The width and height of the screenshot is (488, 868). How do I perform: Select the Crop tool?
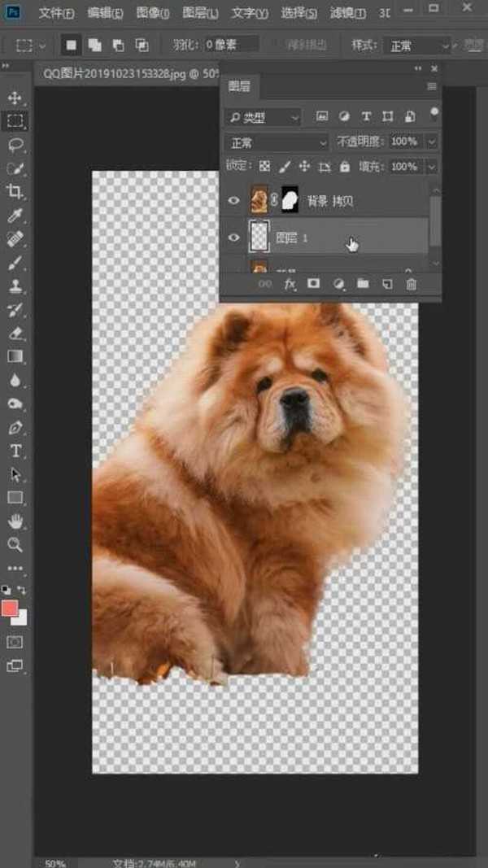pyautogui.click(x=15, y=192)
